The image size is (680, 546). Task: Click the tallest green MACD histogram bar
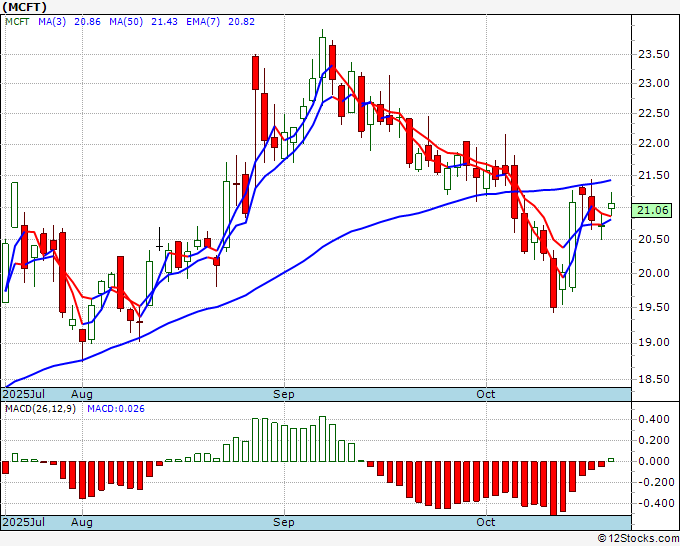tap(322, 439)
